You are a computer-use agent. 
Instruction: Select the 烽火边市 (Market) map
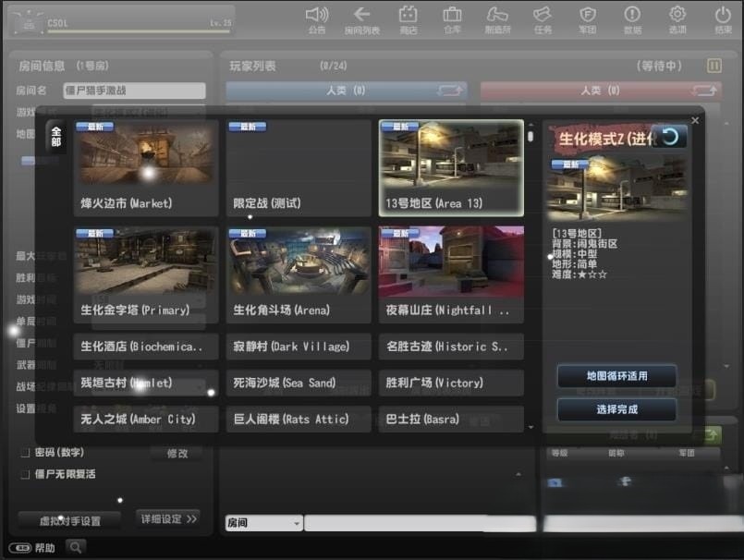[146, 168]
